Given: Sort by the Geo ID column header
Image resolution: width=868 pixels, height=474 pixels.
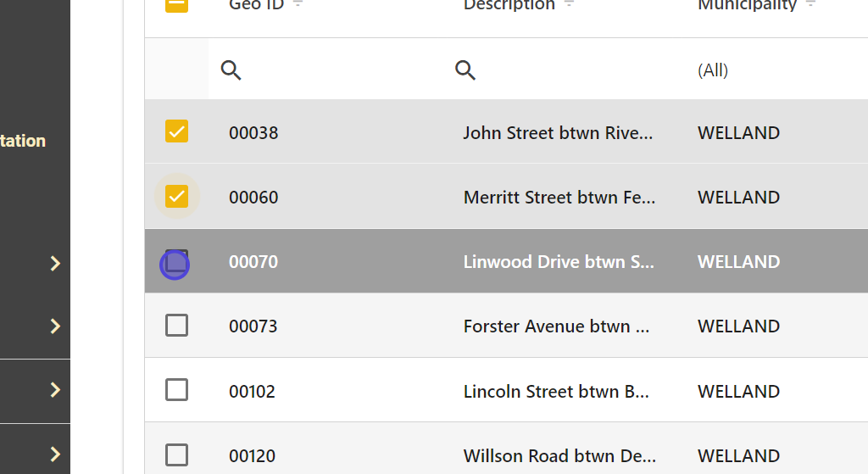Looking at the screenshot, I should [x=256, y=5].
